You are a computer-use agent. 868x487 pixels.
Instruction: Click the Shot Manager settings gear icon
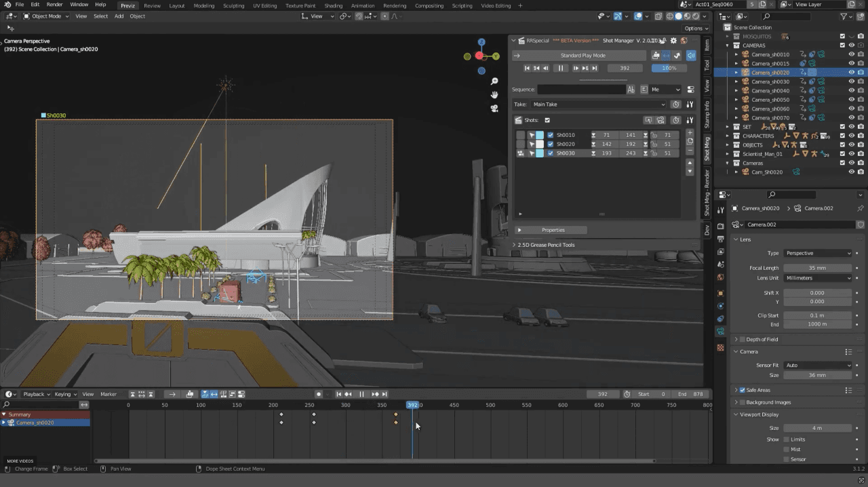(x=674, y=41)
